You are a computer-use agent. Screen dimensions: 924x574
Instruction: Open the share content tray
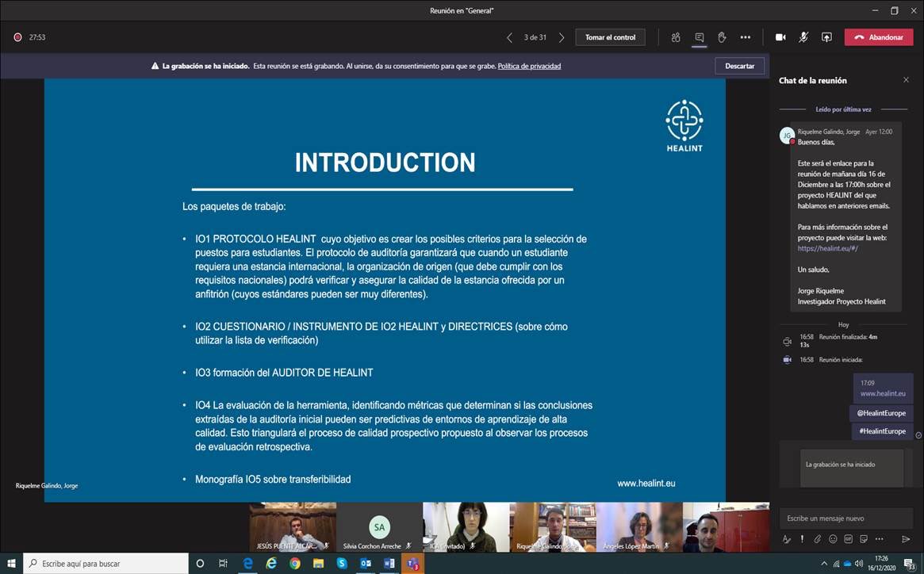(x=826, y=37)
